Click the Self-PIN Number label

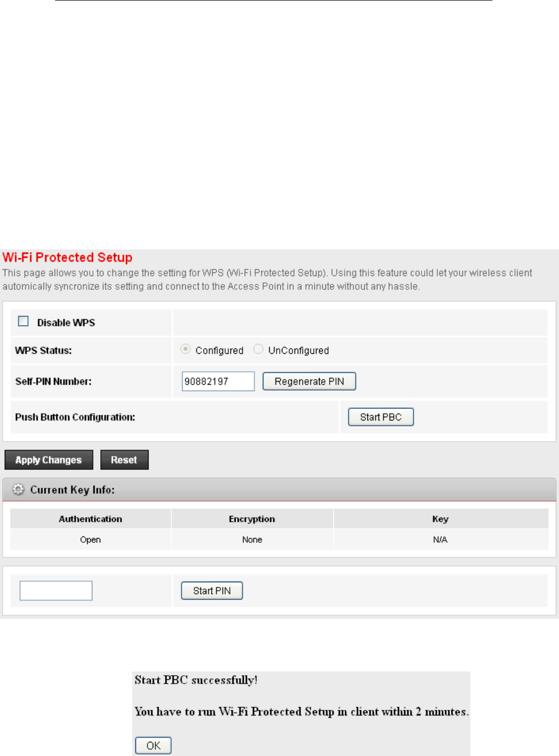[54, 382]
